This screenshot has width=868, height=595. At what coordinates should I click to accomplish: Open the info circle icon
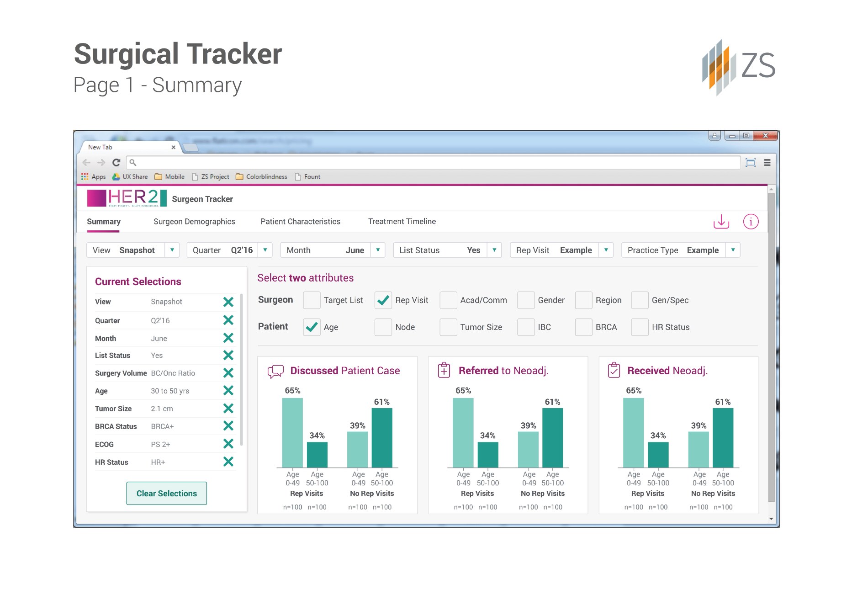point(751,222)
